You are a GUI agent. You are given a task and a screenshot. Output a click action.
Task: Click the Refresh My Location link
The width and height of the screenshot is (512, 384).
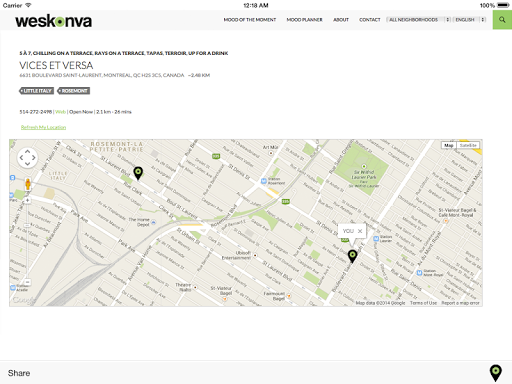pyautogui.click(x=43, y=127)
